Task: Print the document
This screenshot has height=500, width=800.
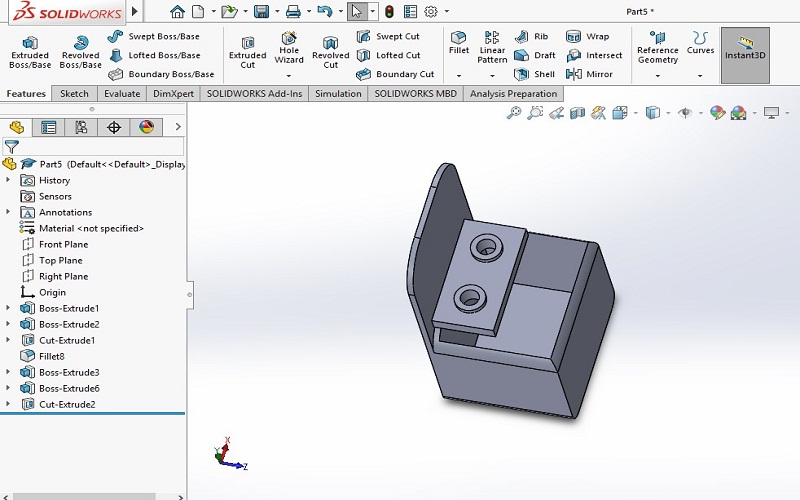Action: pos(293,11)
